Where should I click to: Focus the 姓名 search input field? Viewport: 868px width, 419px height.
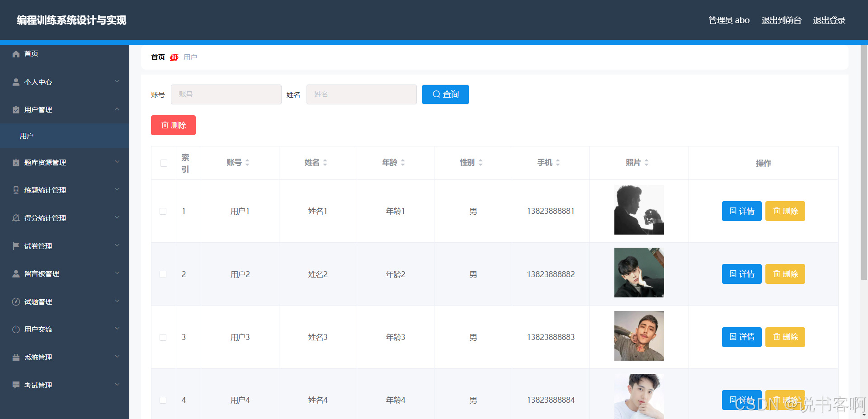point(362,94)
